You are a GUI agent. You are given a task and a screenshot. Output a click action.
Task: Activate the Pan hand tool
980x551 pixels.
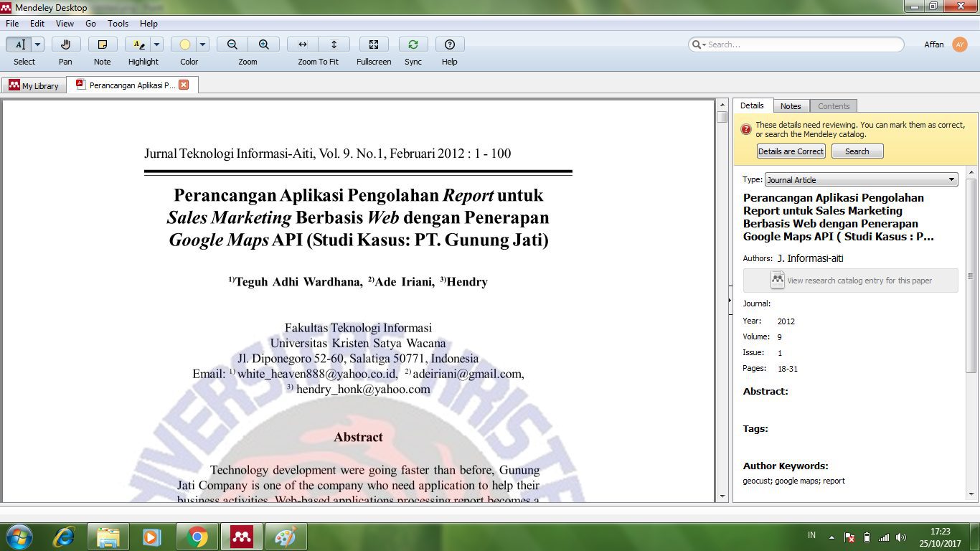[x=65, y=44]
